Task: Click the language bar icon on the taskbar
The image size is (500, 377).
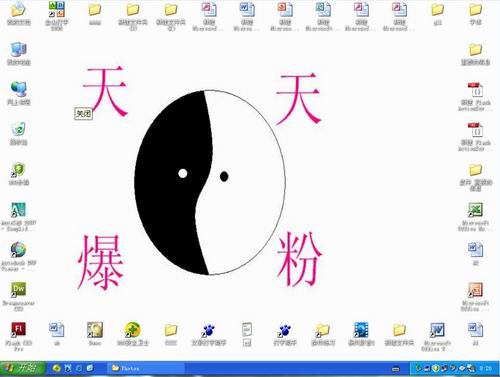Action: pos(396,369)
